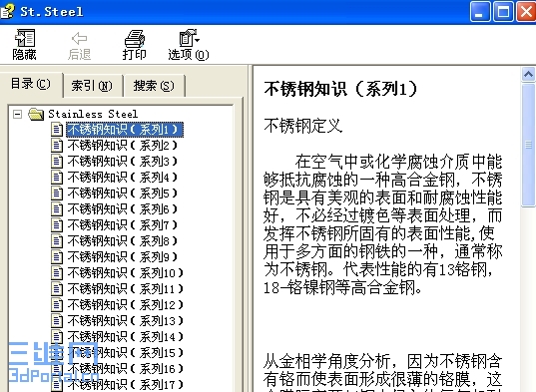Viewport: 536px width, 392px height.
Task: Open 不锈钢知识(系列6) topic
Action: coord(123,209)
